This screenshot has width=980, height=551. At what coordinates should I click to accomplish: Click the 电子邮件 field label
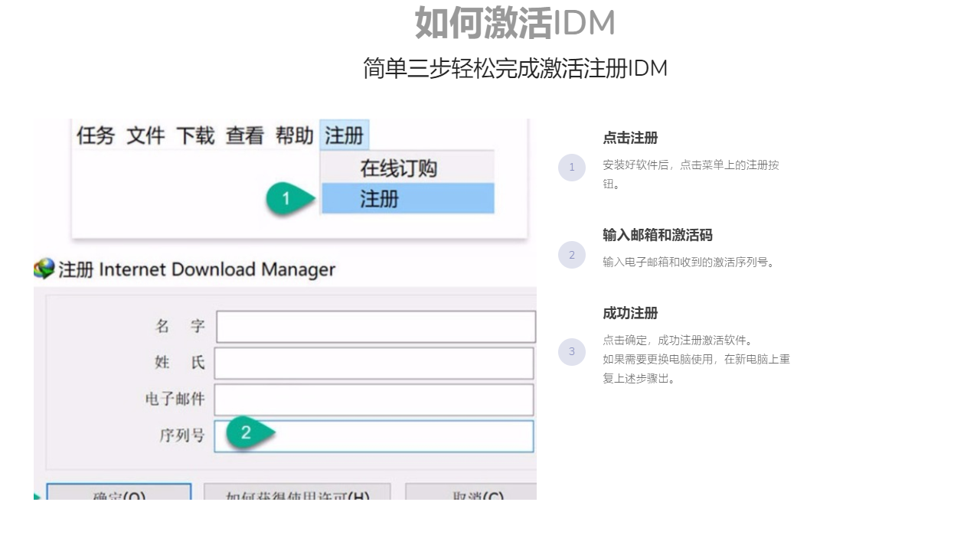tap(175, 399)
